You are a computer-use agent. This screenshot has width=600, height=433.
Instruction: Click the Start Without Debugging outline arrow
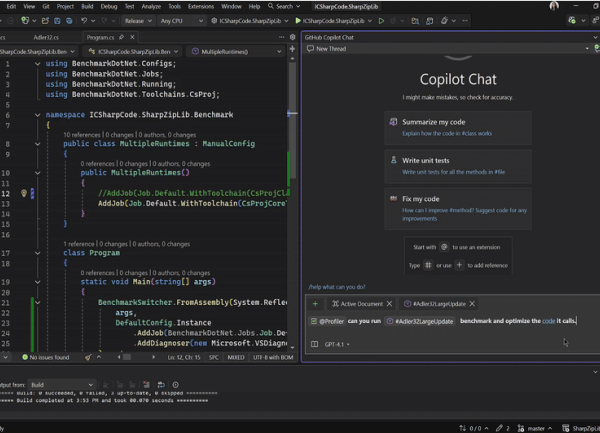coord(381,21)
